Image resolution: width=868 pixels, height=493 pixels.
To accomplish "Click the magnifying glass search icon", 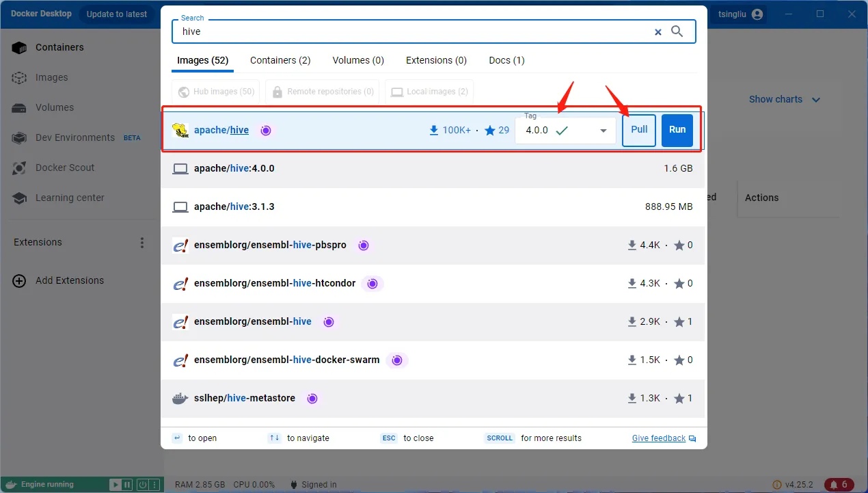I will (x=677, y=31).
